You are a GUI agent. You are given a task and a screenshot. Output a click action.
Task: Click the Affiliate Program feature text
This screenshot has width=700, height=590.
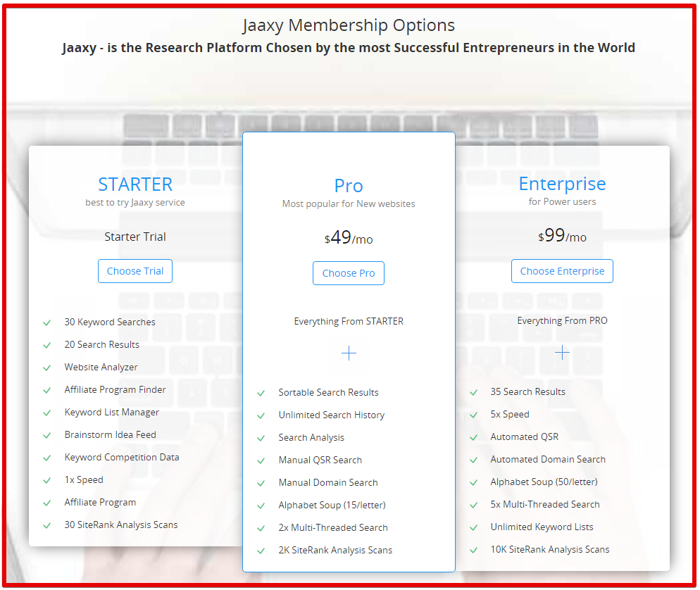100,502
